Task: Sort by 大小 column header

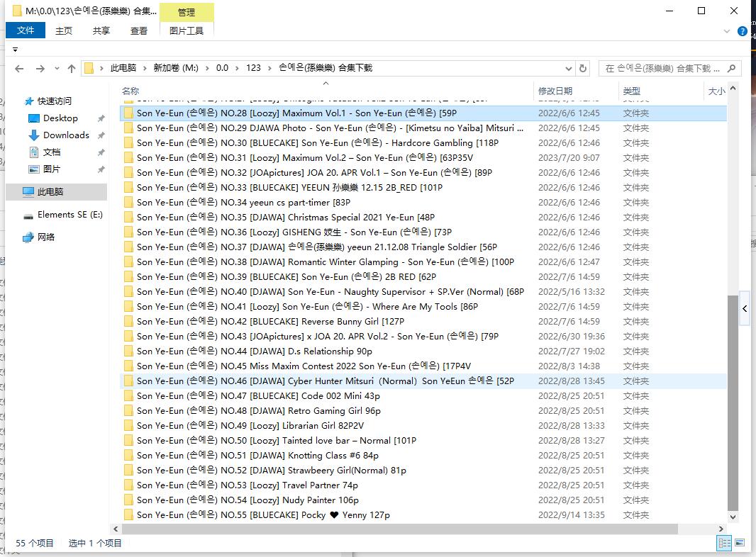Action: coord(716,91)
